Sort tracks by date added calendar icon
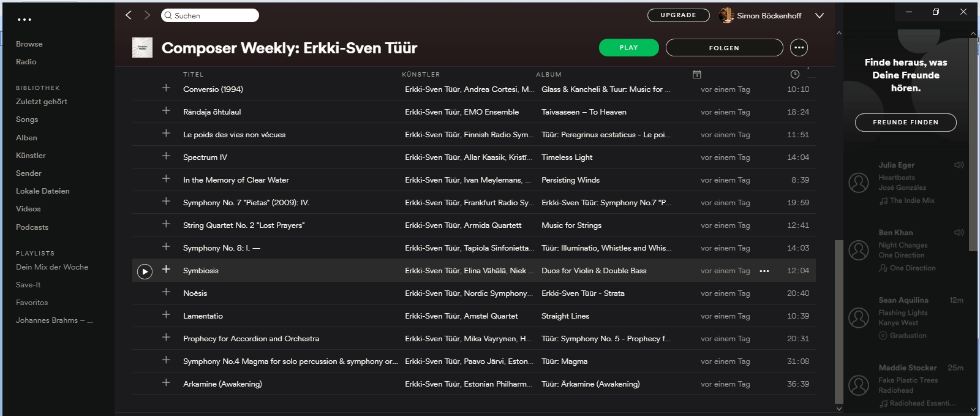This screenshot has width=980, height=416. [x=696, y=74]
